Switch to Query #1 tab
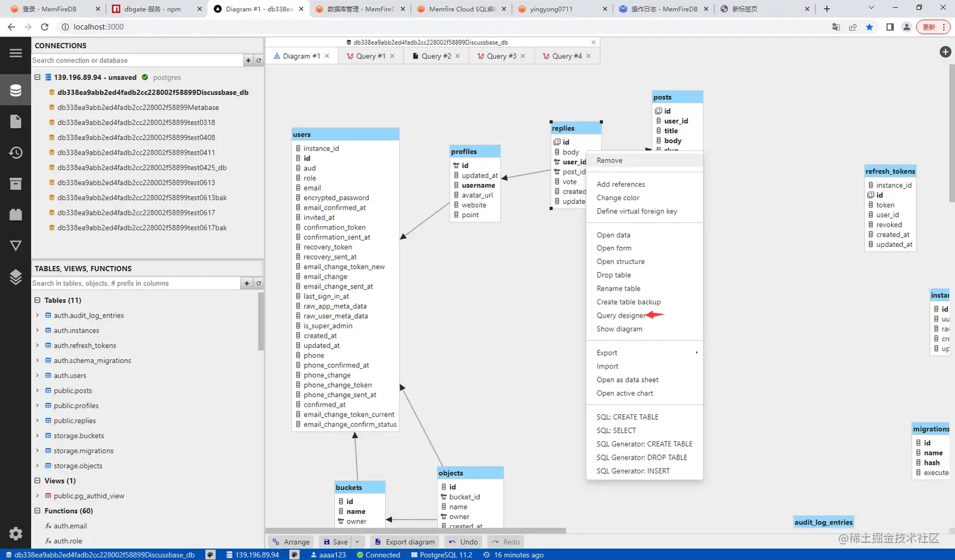This screenshot has width=955, height=560. (x=370, y=56)
